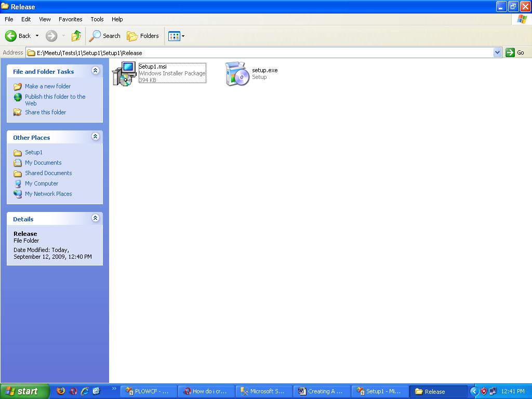This screenshot has width=532, height=399.
Task: Click the Setup1.msi file name
Action: [x=152, y=66]
